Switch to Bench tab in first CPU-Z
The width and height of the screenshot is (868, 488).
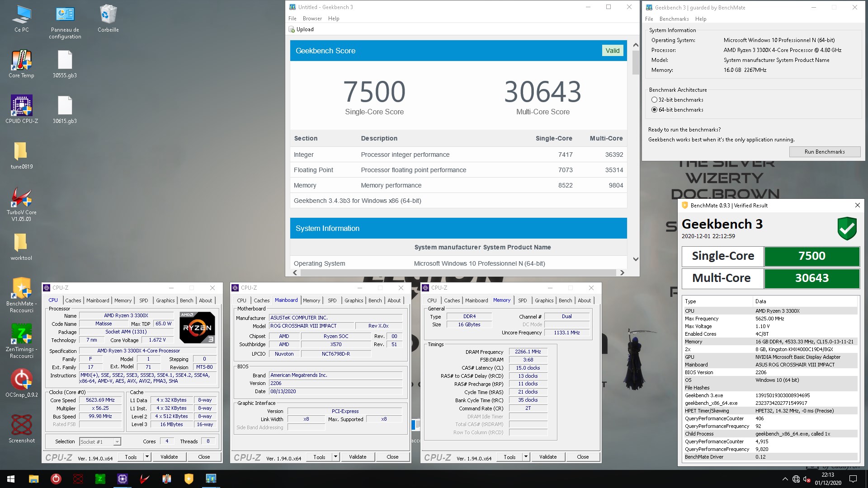187,300
